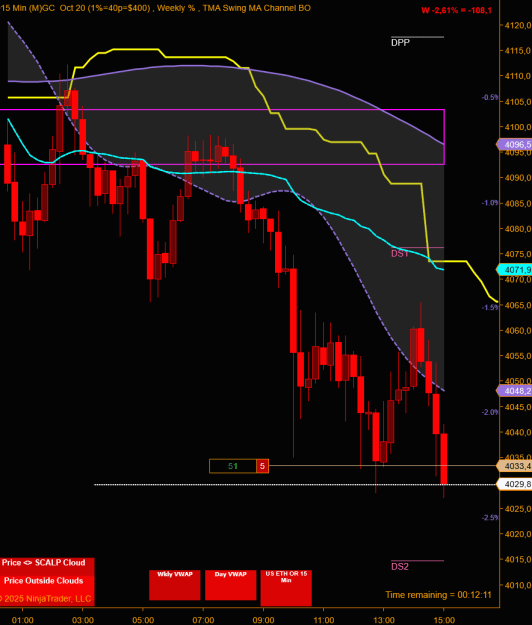Select the 4096,5 purple price marker
Screen dimensions: 532x625
514,144
